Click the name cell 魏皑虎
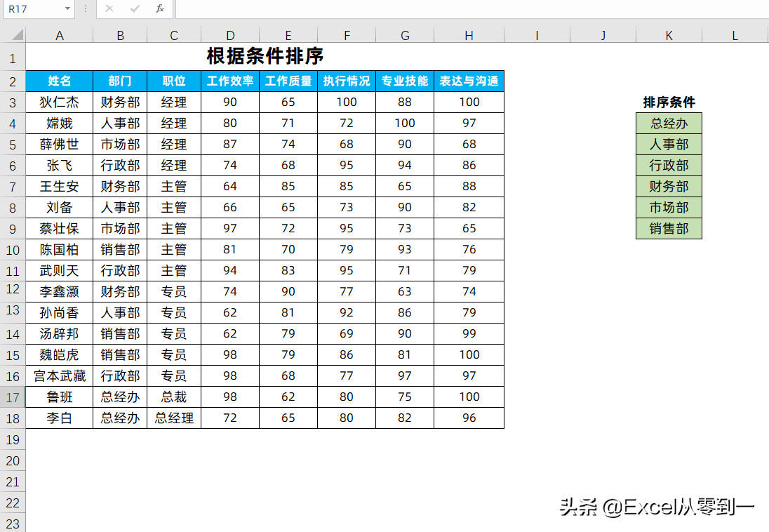The height and width of the screenshot is (532, 769). tap(60, 355)
